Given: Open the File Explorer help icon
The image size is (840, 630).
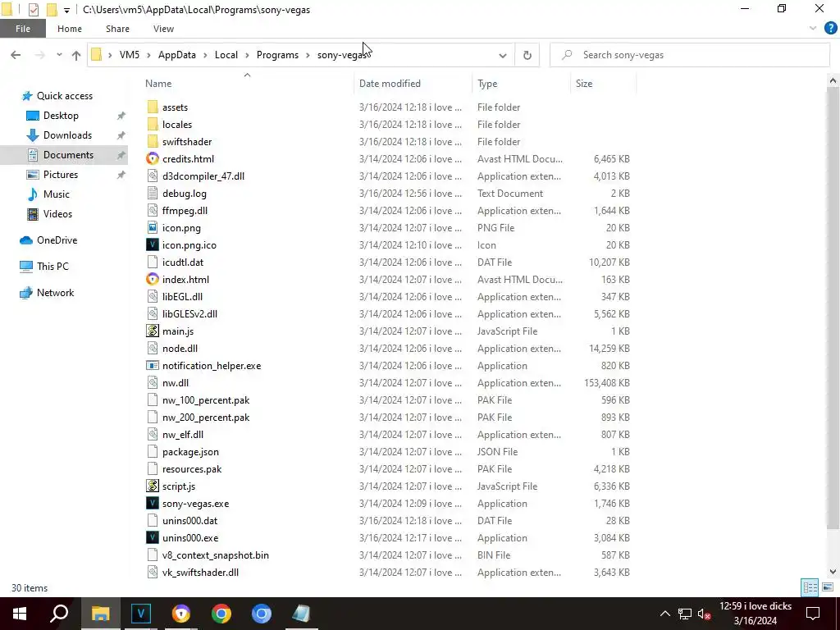Looking at the screenshot, I should tap(830, 29).
